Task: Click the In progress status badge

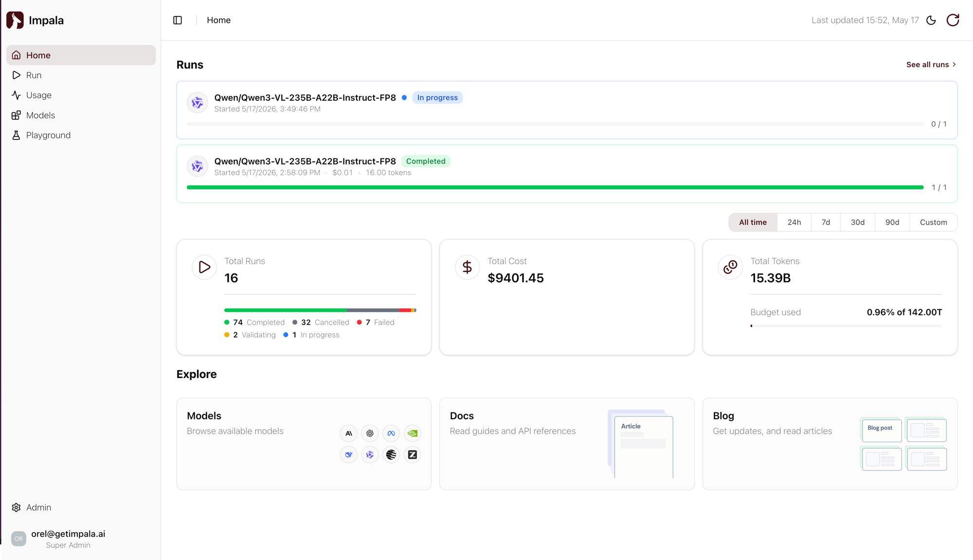Action: tap(437, 97)
